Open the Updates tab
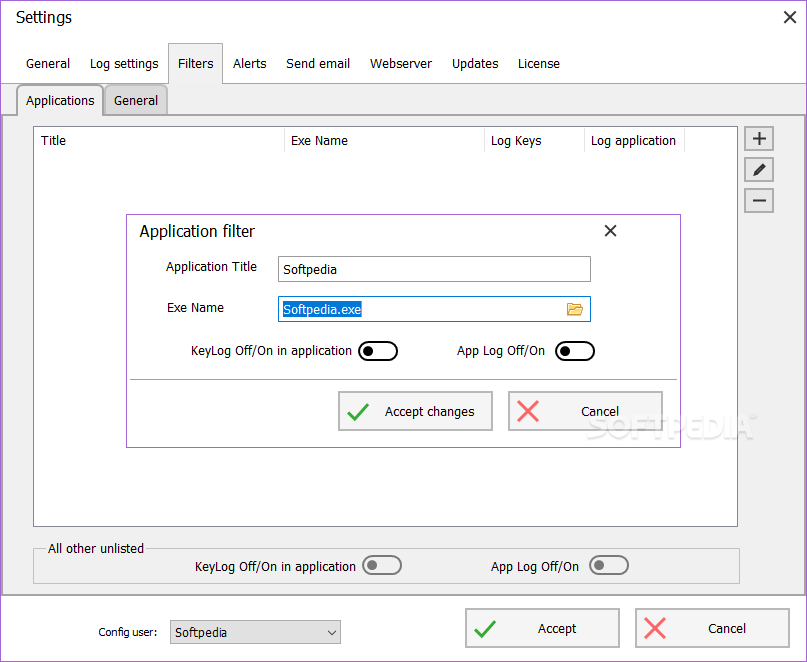Screen dimensions: 807x662 coord(475,63)
